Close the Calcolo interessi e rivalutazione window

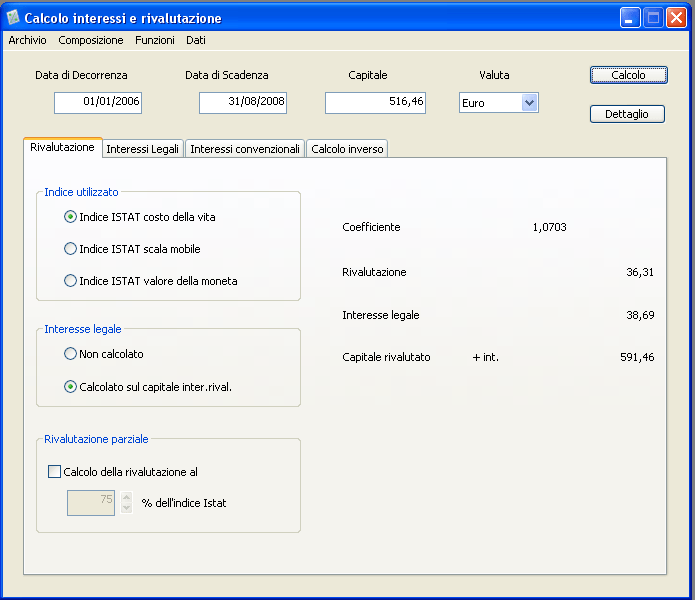(676, 18)
